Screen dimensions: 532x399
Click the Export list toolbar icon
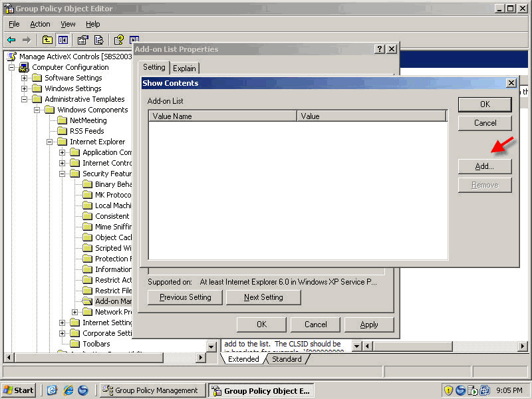[98, 40]
